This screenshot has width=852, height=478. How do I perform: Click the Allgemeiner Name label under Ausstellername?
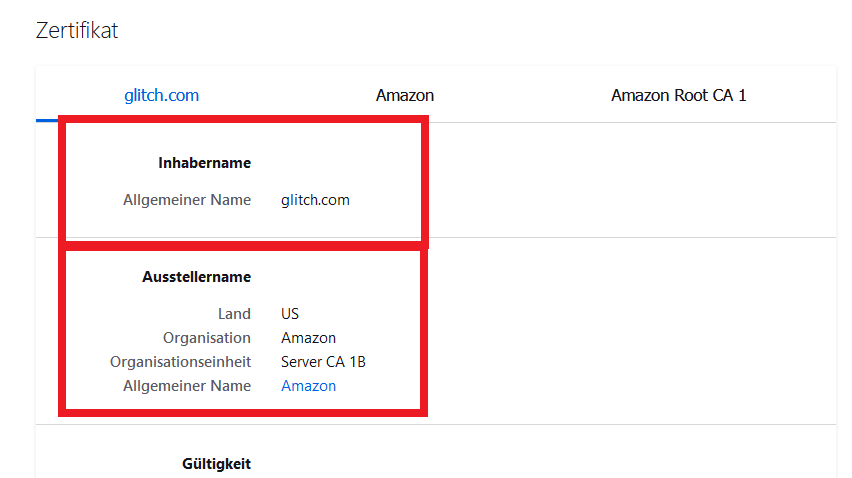coord(186,386)
